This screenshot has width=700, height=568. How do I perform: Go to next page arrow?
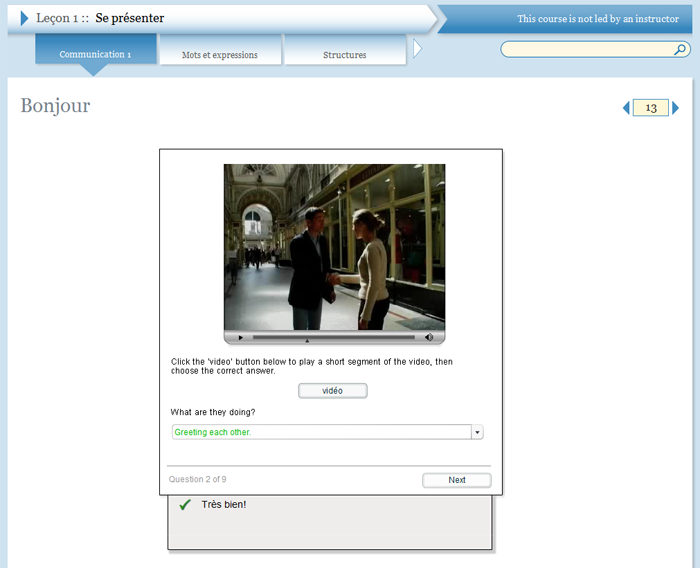[675, 108]
